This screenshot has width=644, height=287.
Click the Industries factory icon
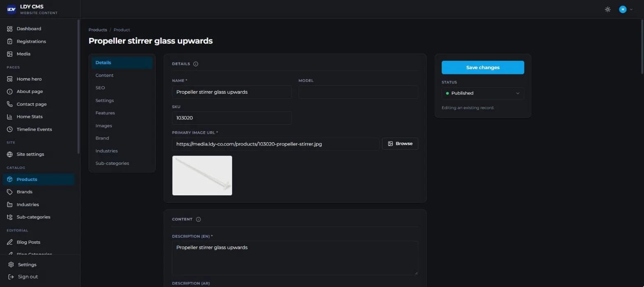10,204
